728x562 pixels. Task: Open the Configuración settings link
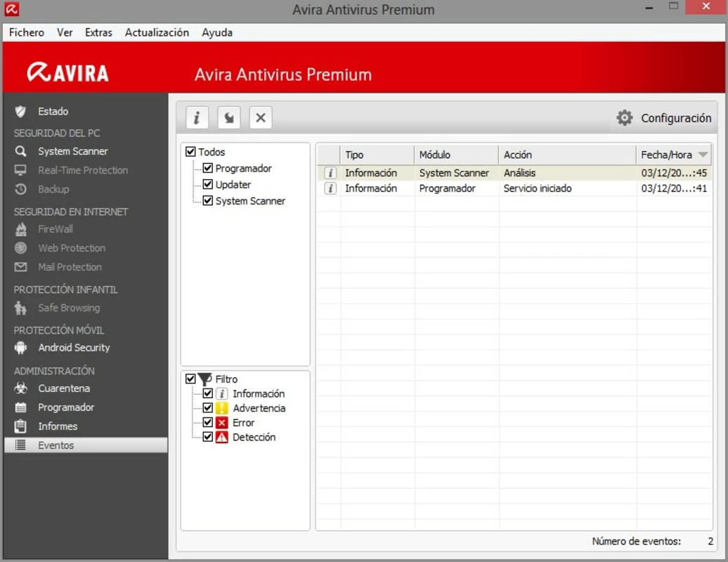click(x=676, y=118)
